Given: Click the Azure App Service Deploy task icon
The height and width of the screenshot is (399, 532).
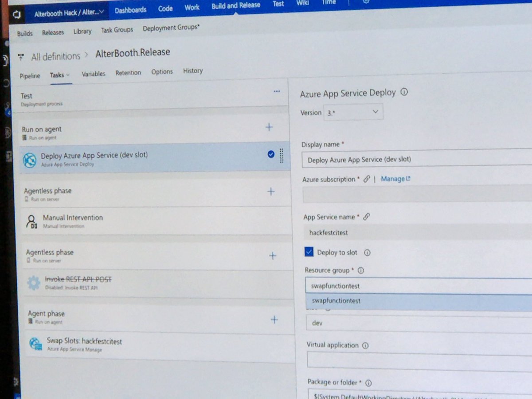Looking at the screenshot, I should click(30, 160).
